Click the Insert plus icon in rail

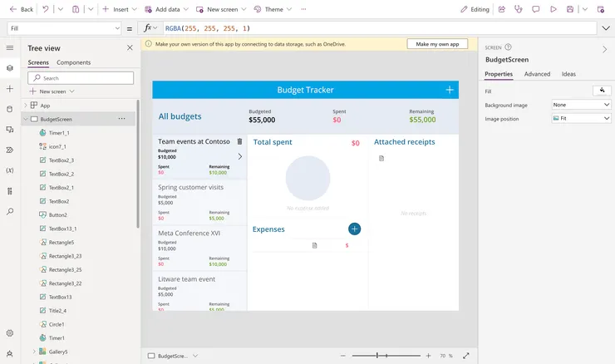click(10, 89)
